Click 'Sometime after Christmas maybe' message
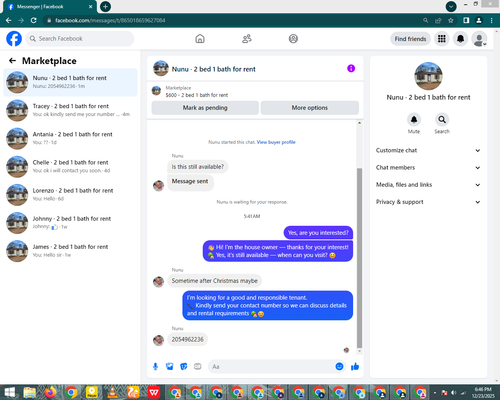The height and width of the screenshot is (400, 500). point(214,281)
